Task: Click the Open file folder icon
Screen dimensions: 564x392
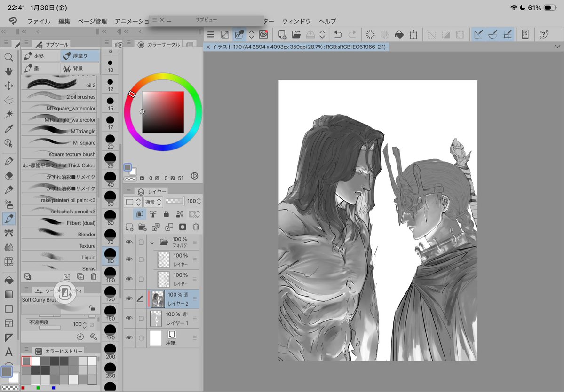Action: (x=296, y=34)
